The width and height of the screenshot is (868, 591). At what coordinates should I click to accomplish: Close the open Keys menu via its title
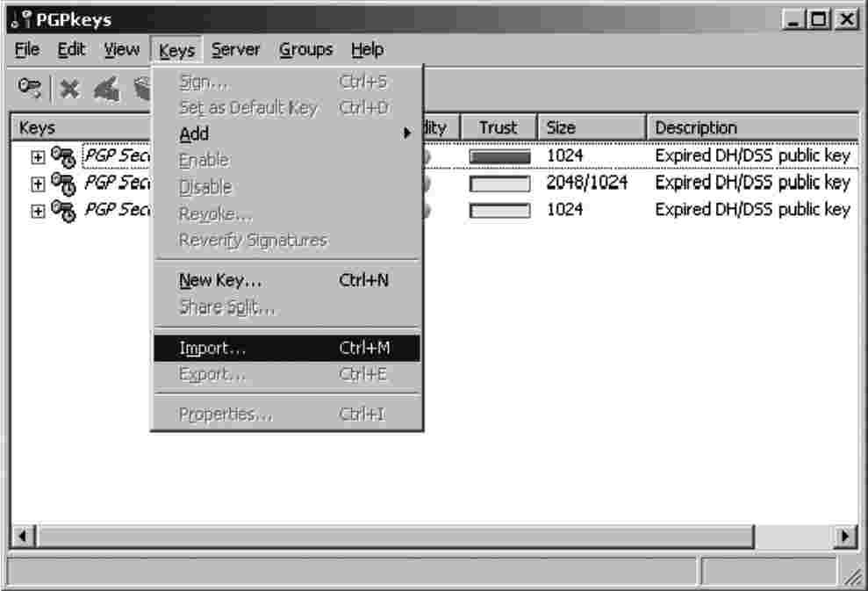(x=176, y=50)
